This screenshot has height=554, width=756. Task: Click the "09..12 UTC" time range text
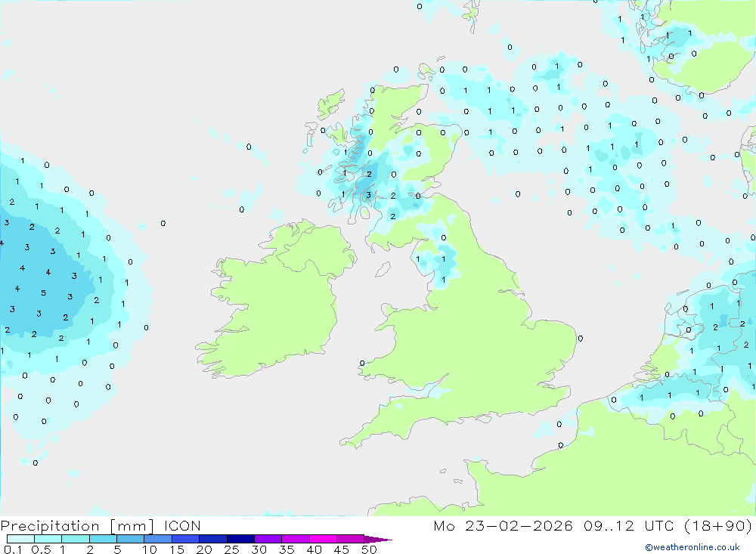tap(628, 526)
